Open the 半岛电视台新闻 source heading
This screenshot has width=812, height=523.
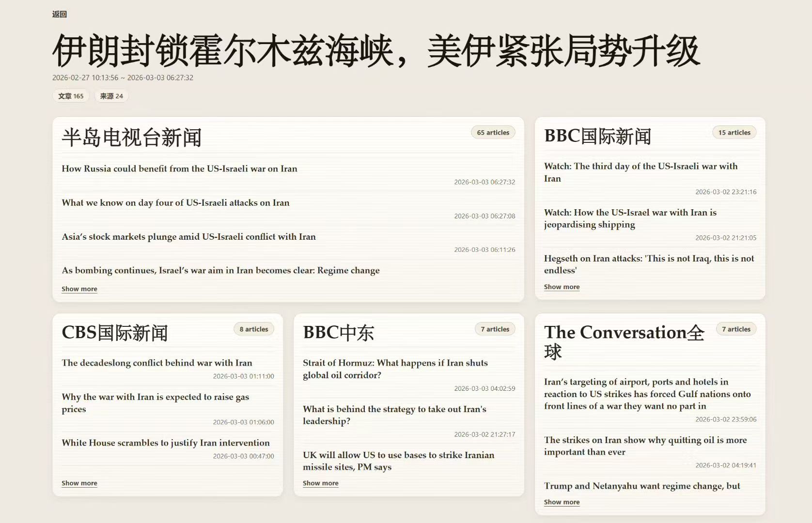tap(131, 138)
